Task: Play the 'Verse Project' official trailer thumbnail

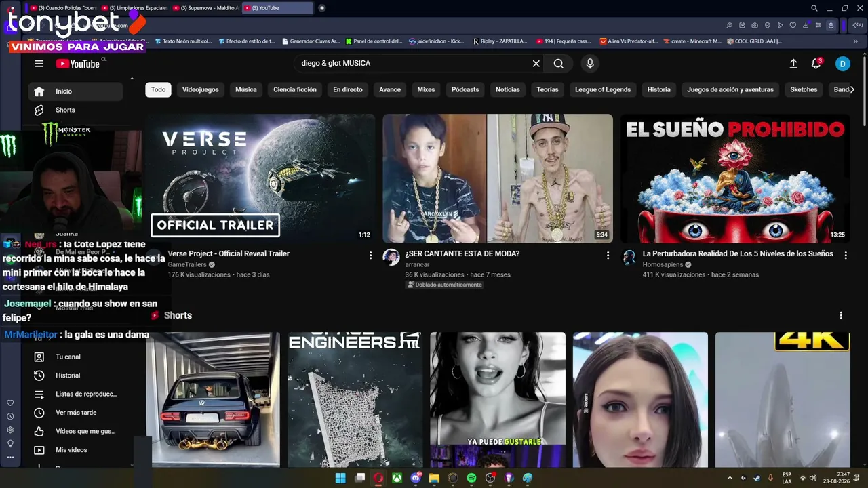Action: coord(260,178)
